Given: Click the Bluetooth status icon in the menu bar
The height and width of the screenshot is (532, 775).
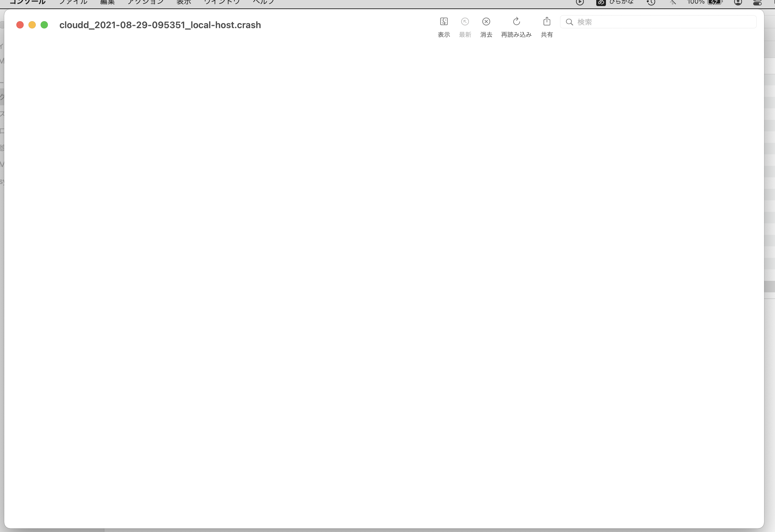Looking at the screenshot, I should pyautogui.click(x=673, y=2).
